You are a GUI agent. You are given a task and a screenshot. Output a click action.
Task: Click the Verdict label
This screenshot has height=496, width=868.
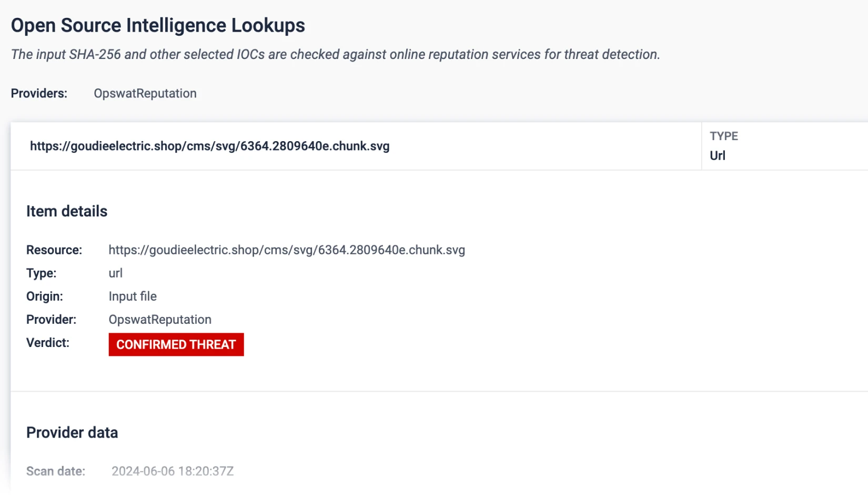coord(48,343)
